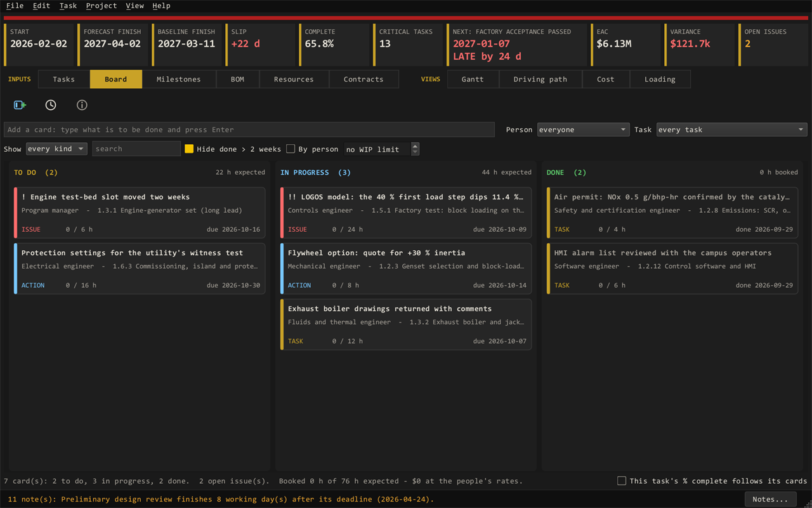Switch to the Cost view

point(606,79)
